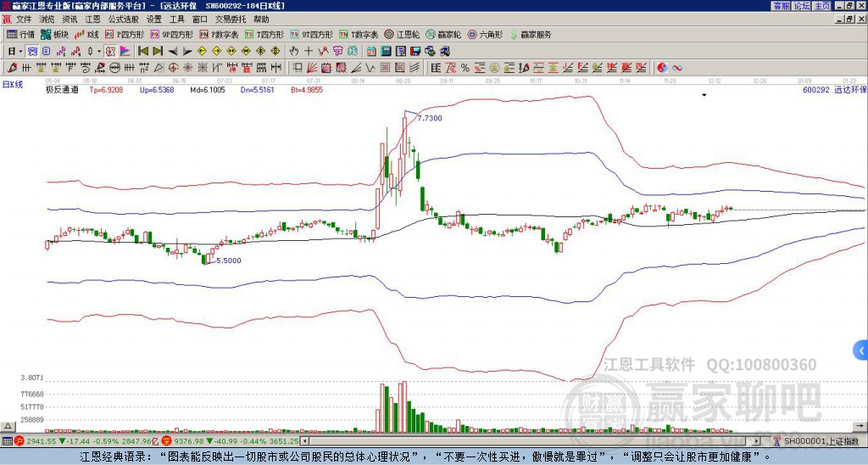Open the 赢家轮 wheel tool

[x=443, y=34]
